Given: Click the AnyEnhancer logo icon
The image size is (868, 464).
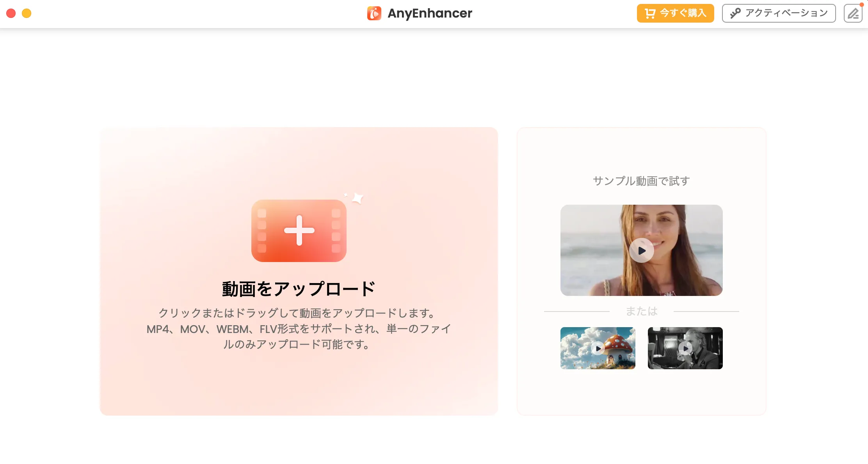Looking at the screenshot, I should pyautogui.click(x=374, y=13).
